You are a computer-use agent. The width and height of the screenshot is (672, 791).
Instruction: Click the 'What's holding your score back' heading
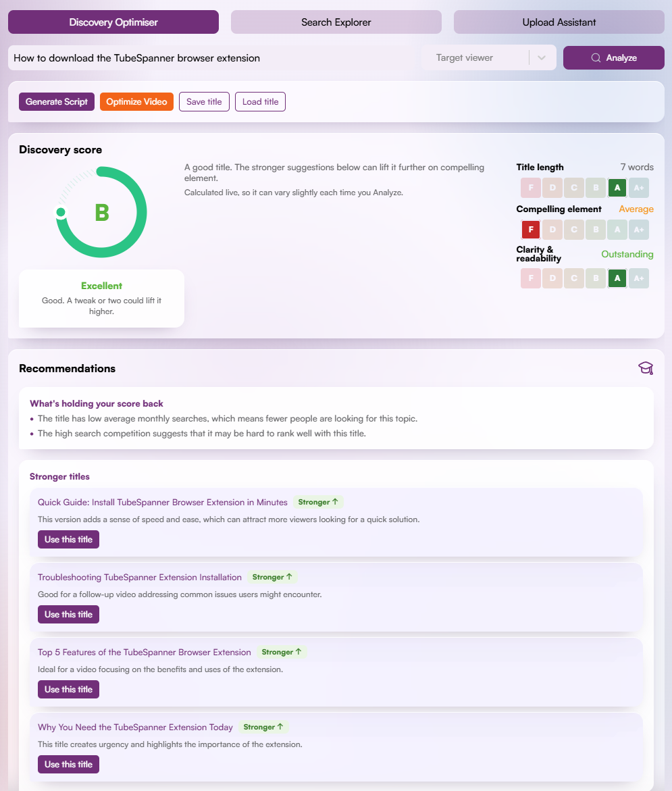coord(97,403)
